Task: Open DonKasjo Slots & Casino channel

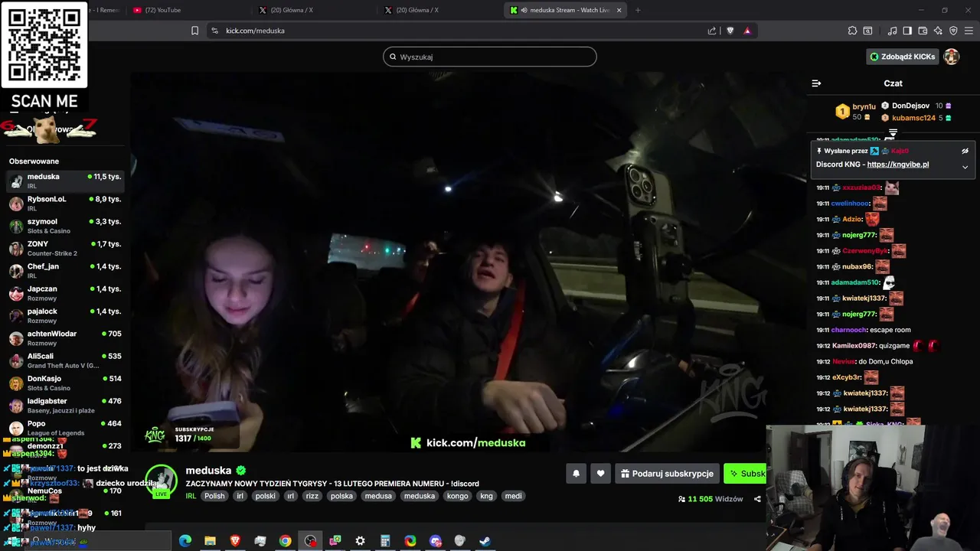Action: 65,383
